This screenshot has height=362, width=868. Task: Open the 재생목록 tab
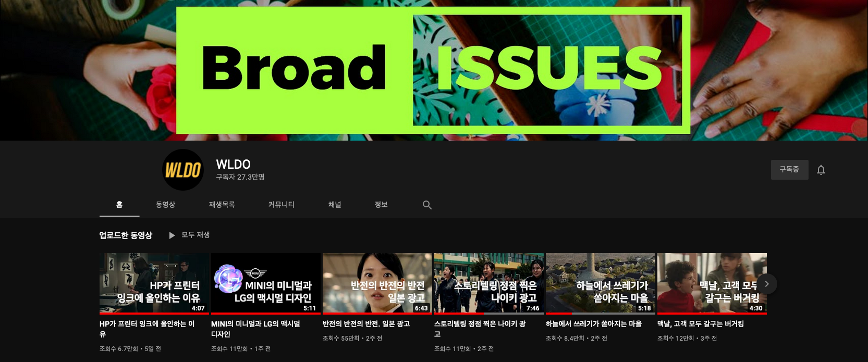pyautogui.click(x=222, y=205)
